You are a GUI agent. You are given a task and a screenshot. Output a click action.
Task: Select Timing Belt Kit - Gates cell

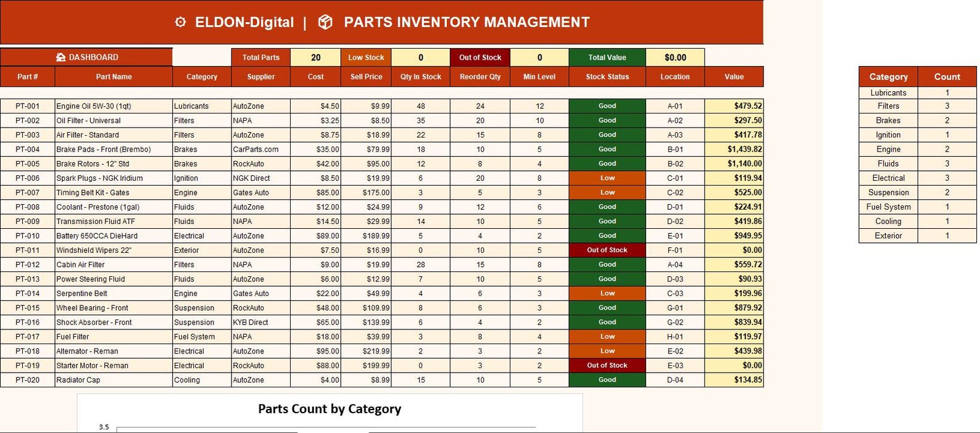[x=114, y=192]
